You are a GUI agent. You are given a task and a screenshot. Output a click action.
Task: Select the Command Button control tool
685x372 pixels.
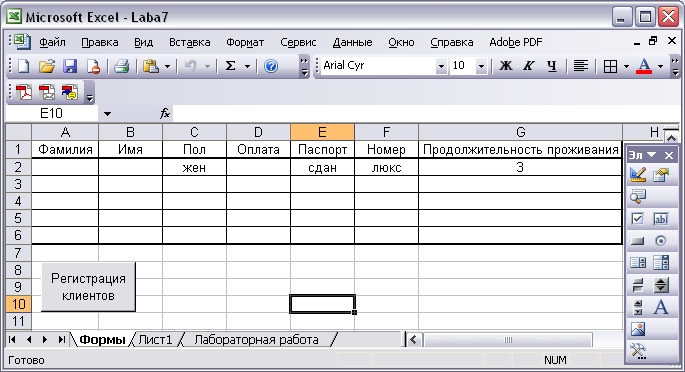click(x=638, y=241)
